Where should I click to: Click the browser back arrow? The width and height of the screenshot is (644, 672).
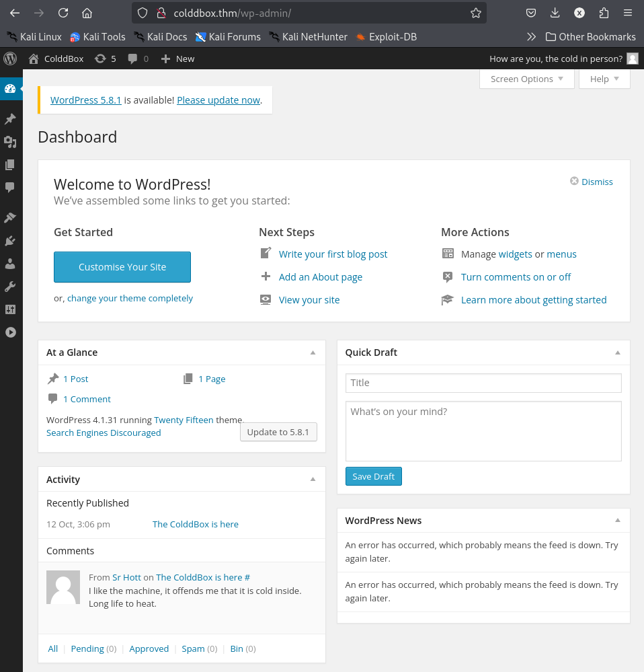(x=15, y=13)
